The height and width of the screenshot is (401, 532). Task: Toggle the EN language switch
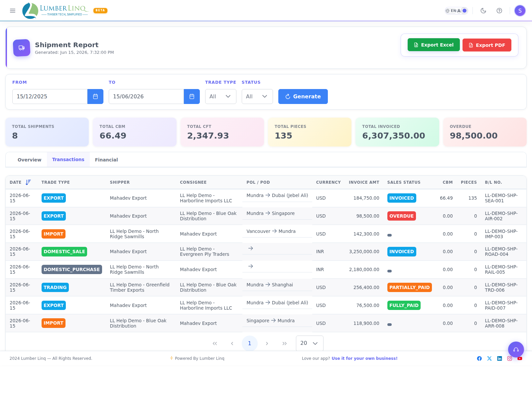[x=457, y=11]
